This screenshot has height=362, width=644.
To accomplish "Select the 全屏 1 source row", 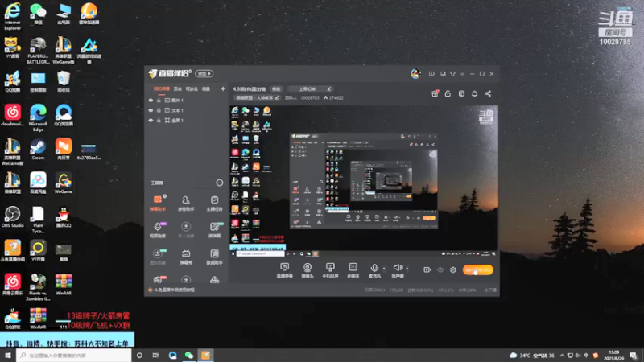I will point(187,121).
